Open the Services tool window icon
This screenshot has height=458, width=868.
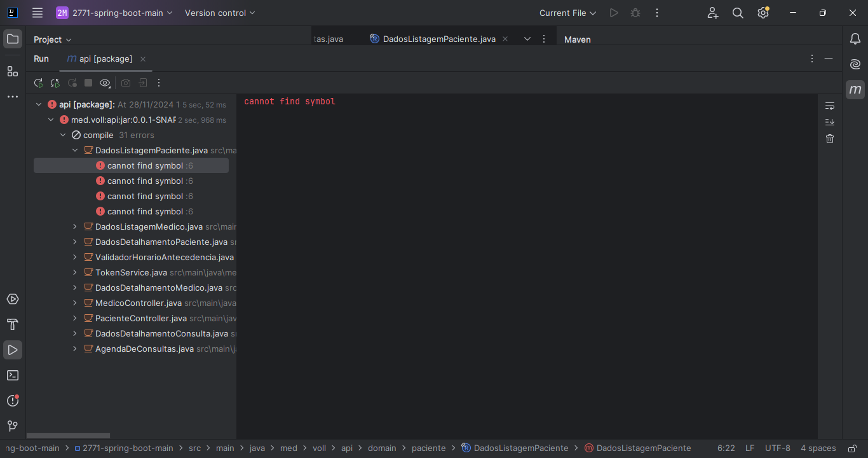[13, 299]
